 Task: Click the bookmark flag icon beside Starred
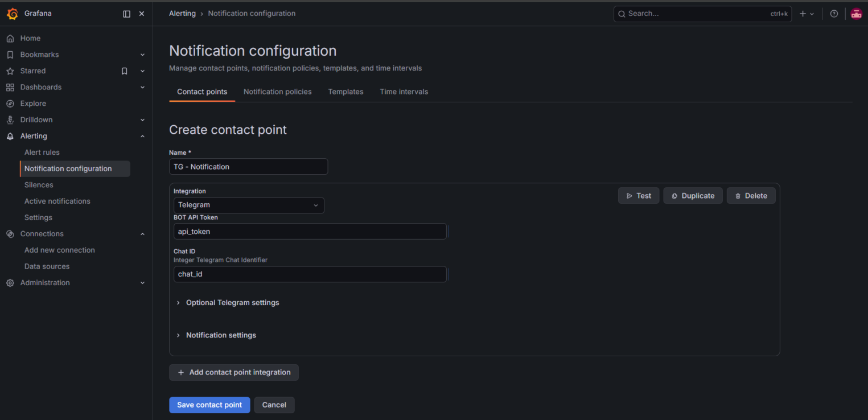tap(124, 71)
